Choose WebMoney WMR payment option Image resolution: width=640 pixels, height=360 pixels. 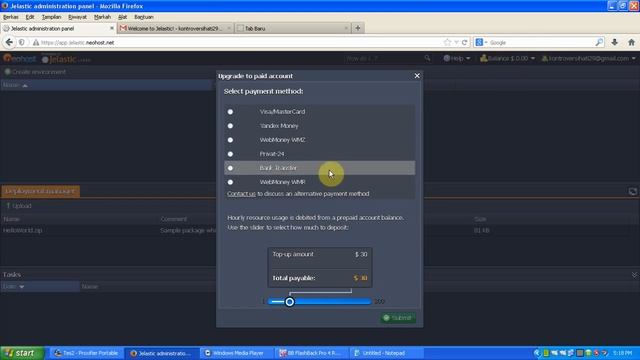coord(230,182)
